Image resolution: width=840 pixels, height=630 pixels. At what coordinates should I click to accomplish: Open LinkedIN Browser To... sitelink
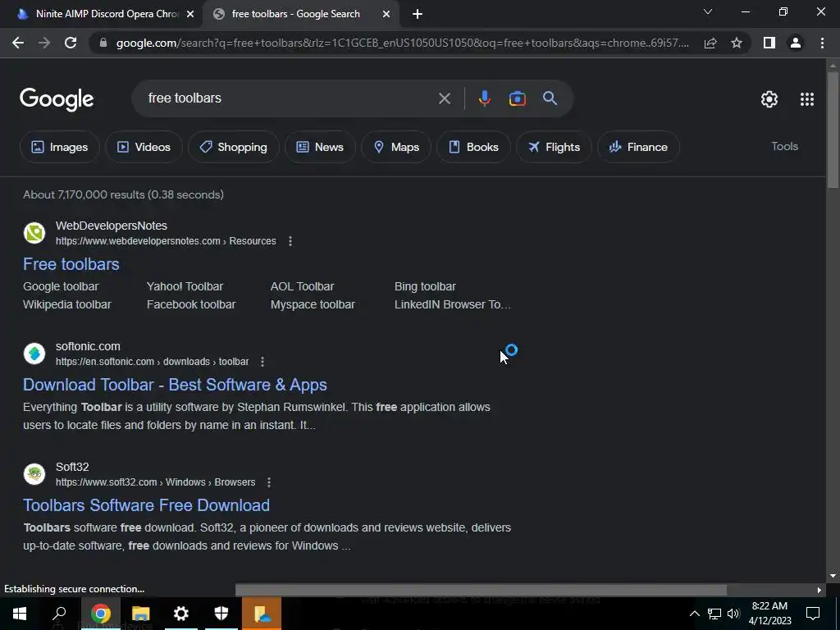(x=453, y=304)
